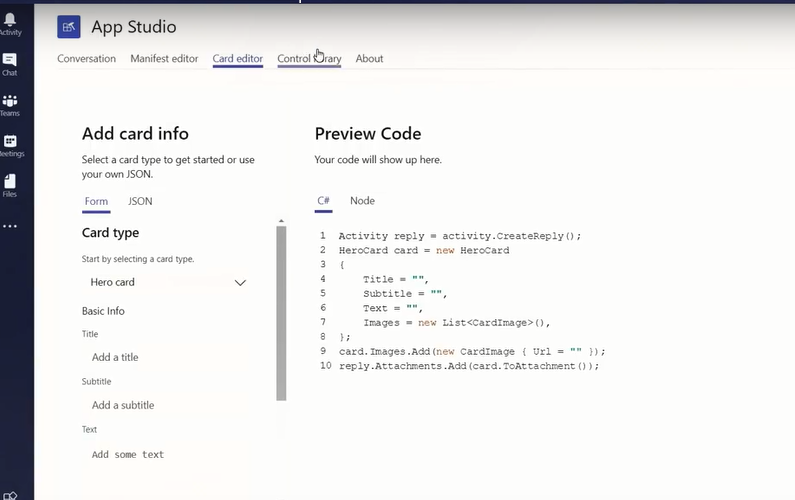Show C# preview code
The height and width of the screenshot is (500, 795).
tap(323, 201)
